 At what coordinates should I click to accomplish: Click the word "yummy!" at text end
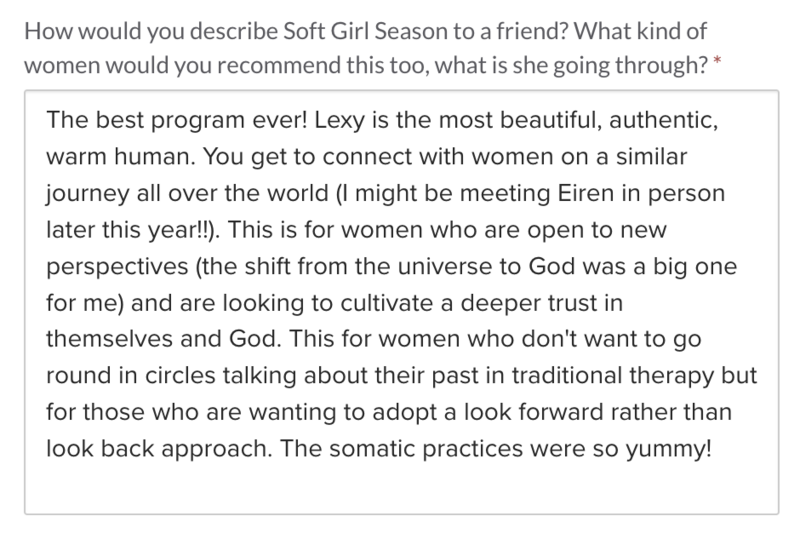(x=668, y=450)
